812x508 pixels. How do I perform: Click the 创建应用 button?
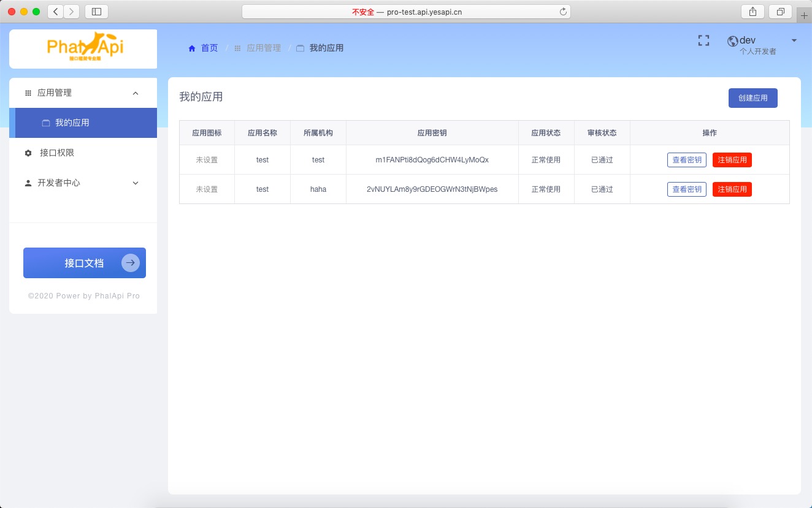click(x=753, y=98)
